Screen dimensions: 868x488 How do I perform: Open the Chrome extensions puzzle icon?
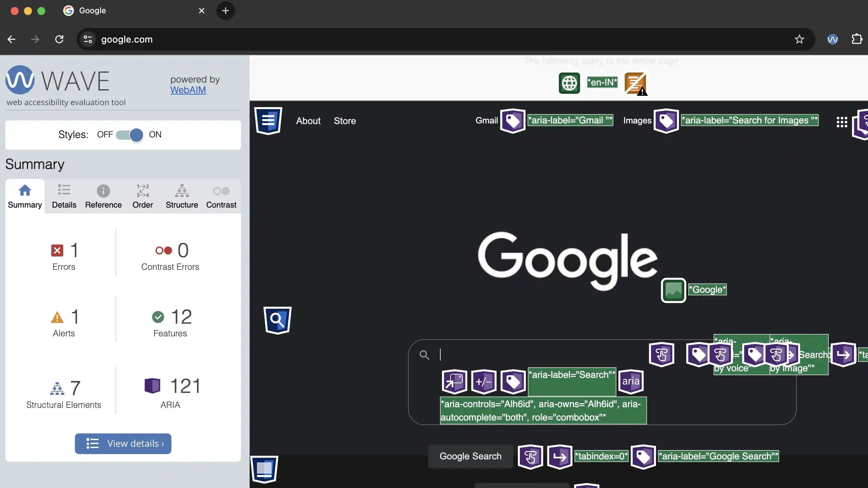857,39
